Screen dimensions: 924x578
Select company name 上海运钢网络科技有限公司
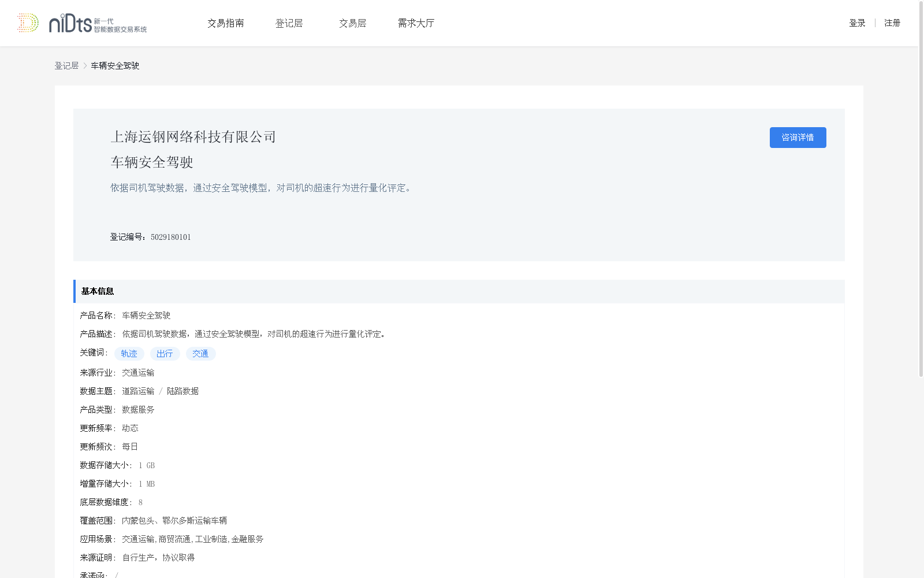tap(193, 137)
